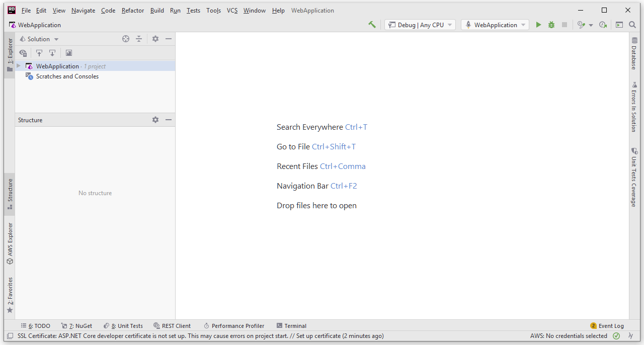The height and width of the screenshot is (345, 644).
Task: Toggle Show All Files eye icon
Action: pos(23,53)
